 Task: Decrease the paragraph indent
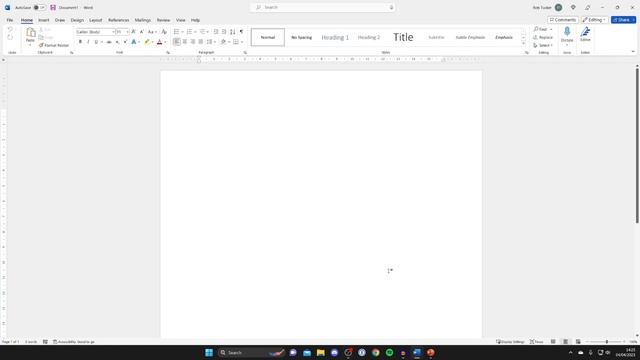pos(216,32)
